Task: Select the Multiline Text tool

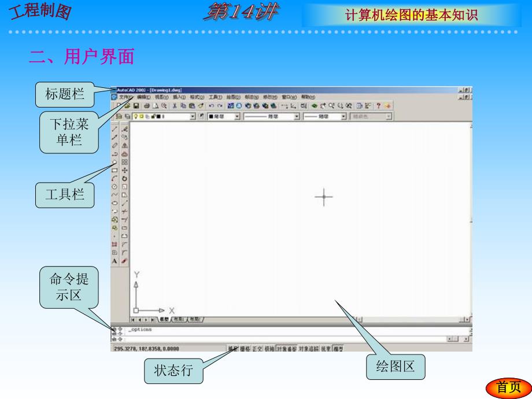Action: tap(113, 260)
